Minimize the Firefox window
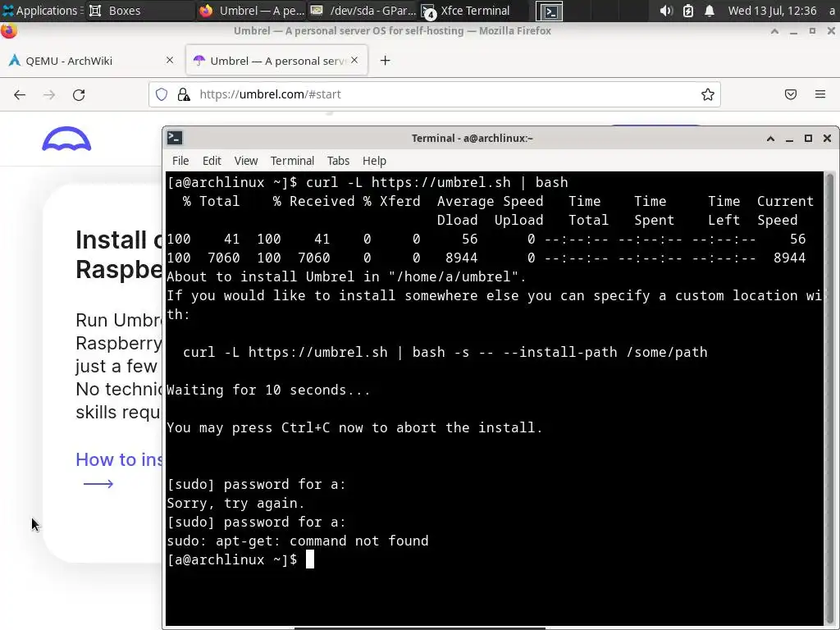 793,31
